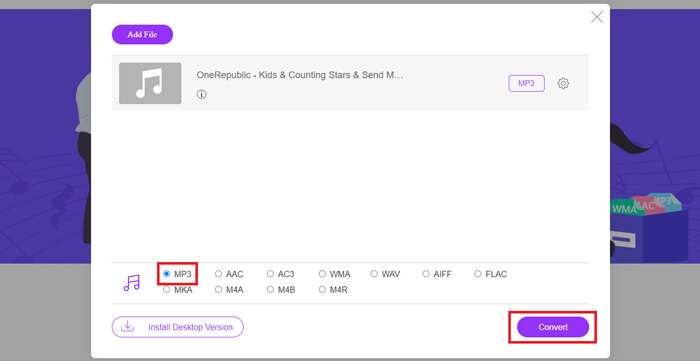This screenshot has width=700, height=361.
Task: Pick WAV as the output format
Action: point(374,274)
